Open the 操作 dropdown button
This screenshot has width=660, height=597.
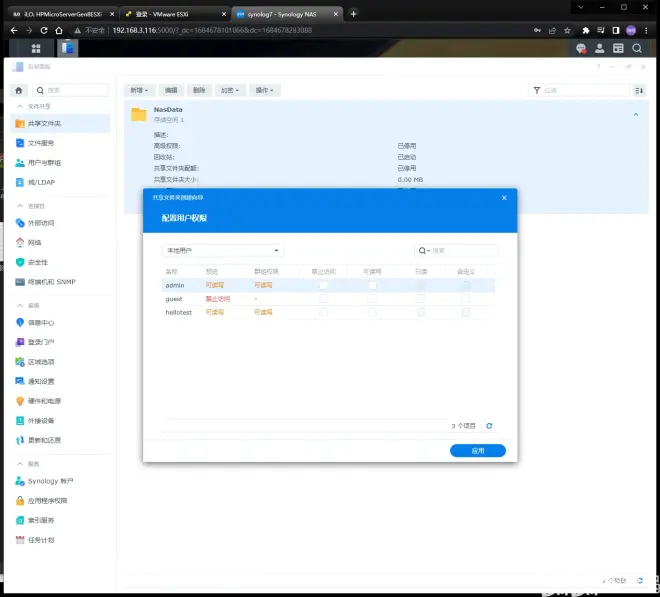pyautogui.click(x=264, y=90)
